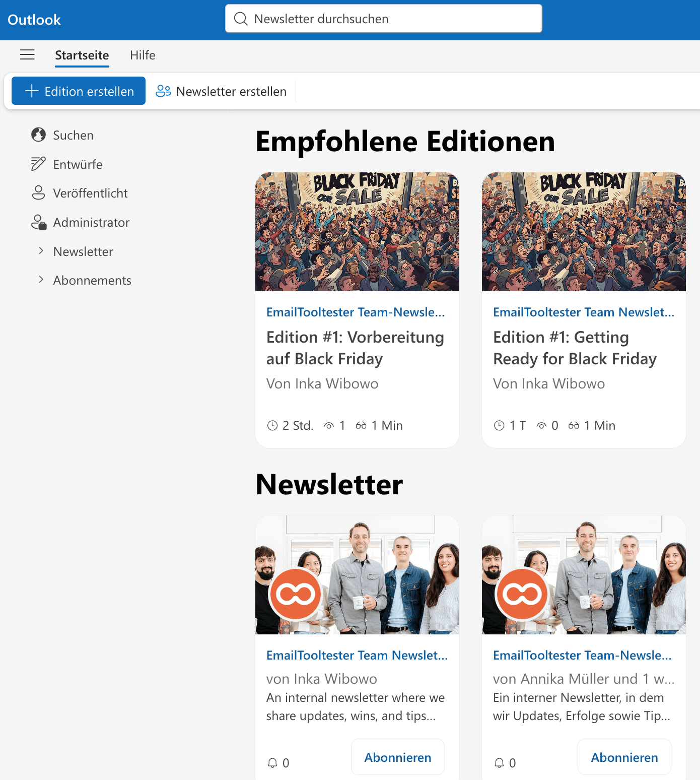Click the clock icon on the German edition card
The width and height of the screenshot is (700, 780).
(272, 425)
